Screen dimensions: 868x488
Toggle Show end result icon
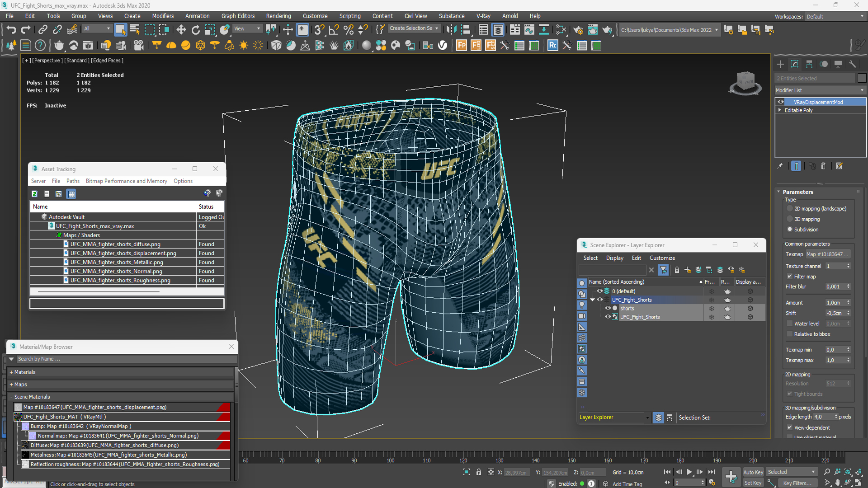[x=796, y=166]
